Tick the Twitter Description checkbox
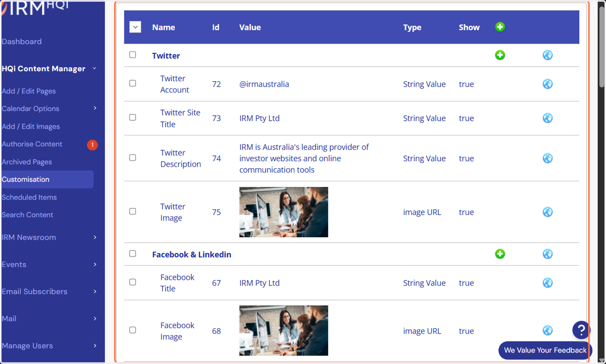Screen dimensions: 606x364 coord(133,158)
